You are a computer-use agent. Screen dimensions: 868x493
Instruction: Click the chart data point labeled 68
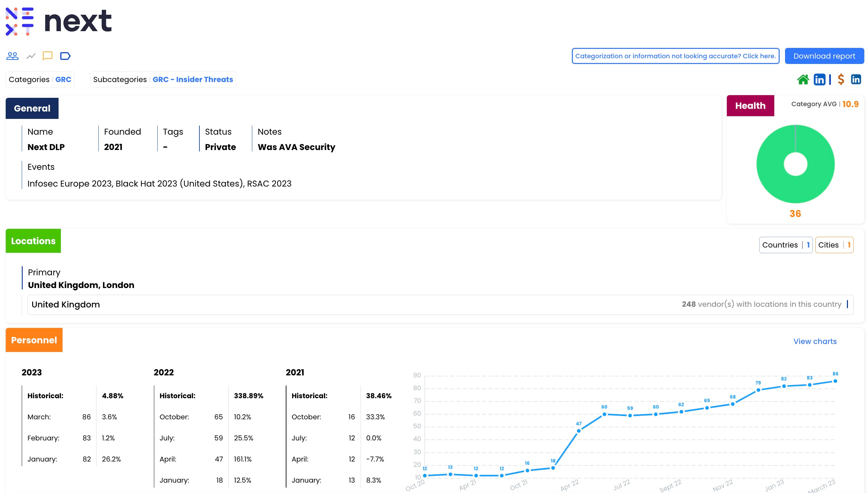click(733, 404)
